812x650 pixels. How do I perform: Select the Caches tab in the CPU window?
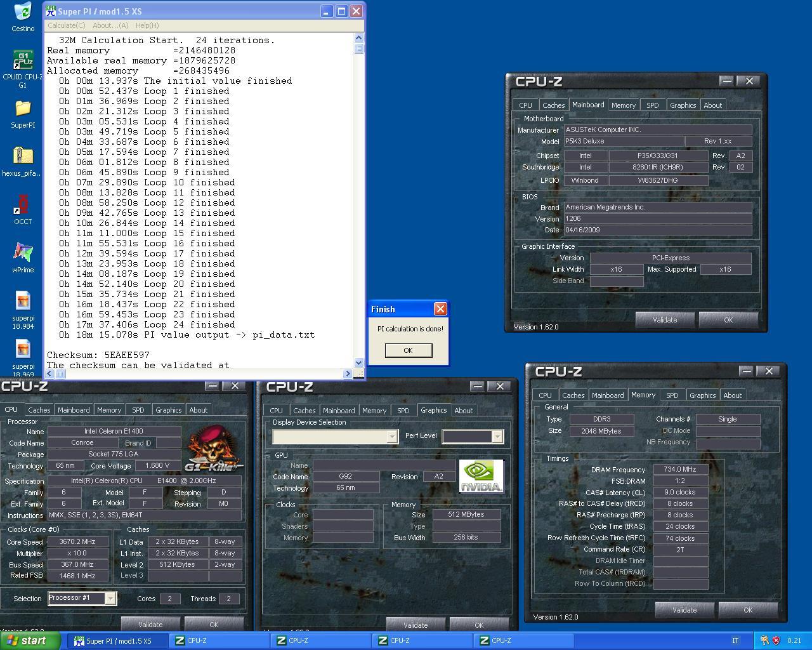(39, 410)
